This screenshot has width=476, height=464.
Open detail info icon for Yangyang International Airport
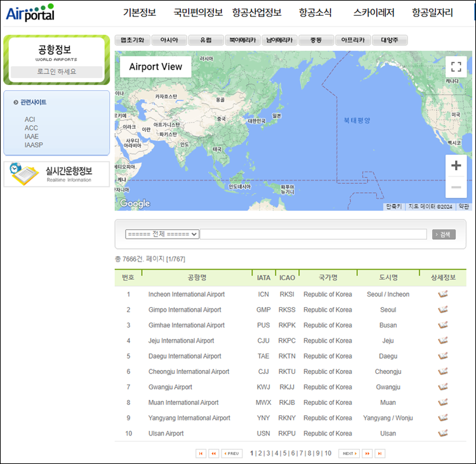[x=443, y=418]
